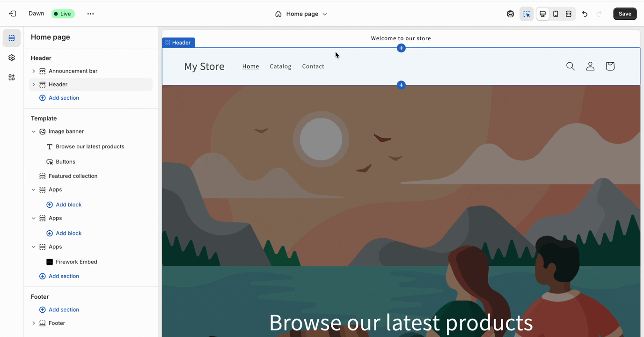Open the Home page template dropdown
The height and width of the screenshot is (337, 644).
point(301,14)
